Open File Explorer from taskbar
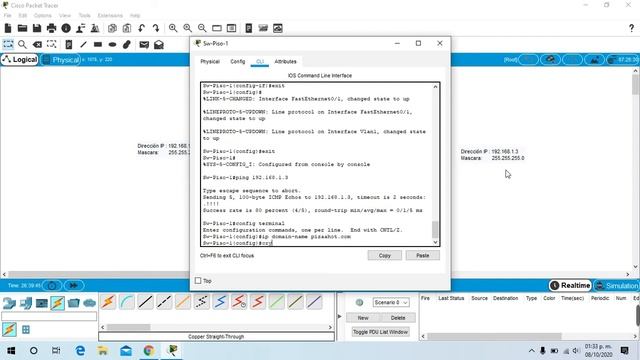The width and height of the screenshot is (640, 360). pos(103,351)
